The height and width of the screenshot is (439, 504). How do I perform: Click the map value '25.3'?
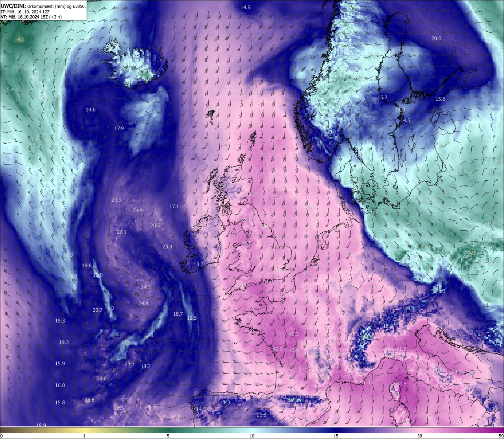click(130, 363)
